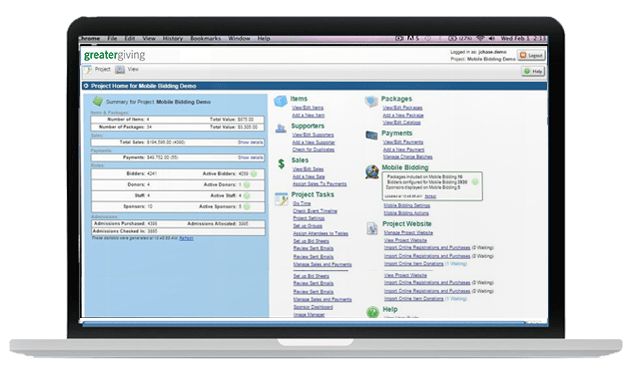Open Project Settings link
The height and width of the screenshot is (380, 630).
(309, 218)
